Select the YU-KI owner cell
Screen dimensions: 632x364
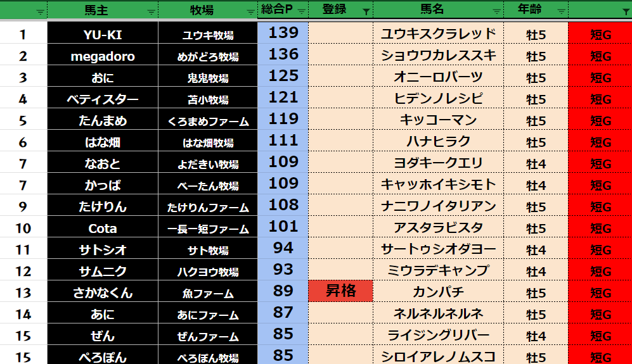point(103,34)
